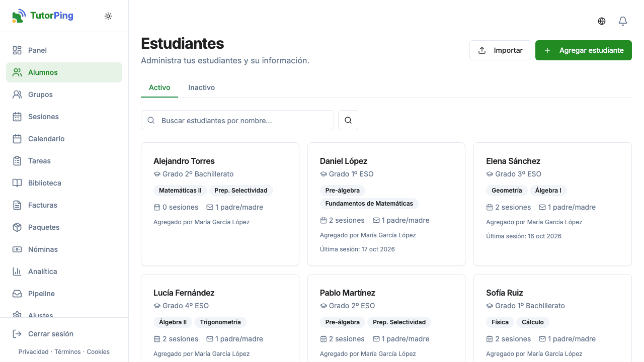This screenshot has width=644, height=362.
Task: Switch to the Activo tab
Action: click(x=159, y=87)
